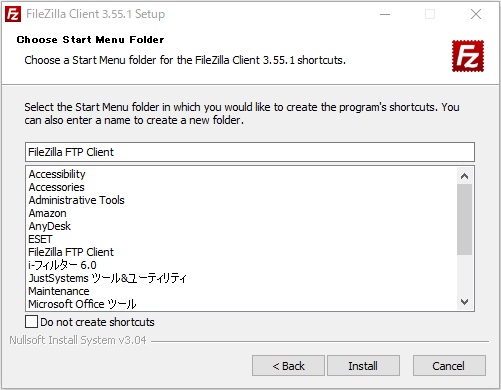Click the FileZilla icon in title bar
The width and height of the screenshot is (501, 390).
point(13,14)
